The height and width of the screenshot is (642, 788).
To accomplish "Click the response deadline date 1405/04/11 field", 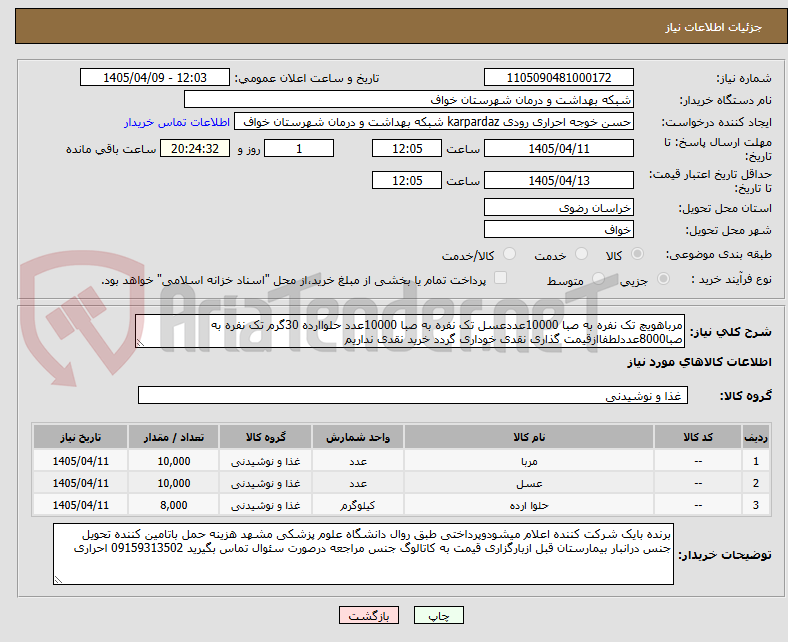I will (559, 149).
